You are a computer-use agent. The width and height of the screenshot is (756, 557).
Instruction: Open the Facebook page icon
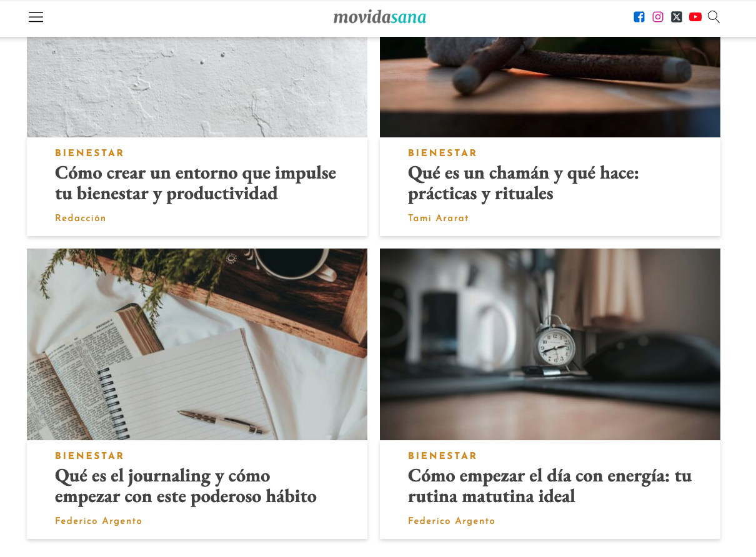click(639, 17)
